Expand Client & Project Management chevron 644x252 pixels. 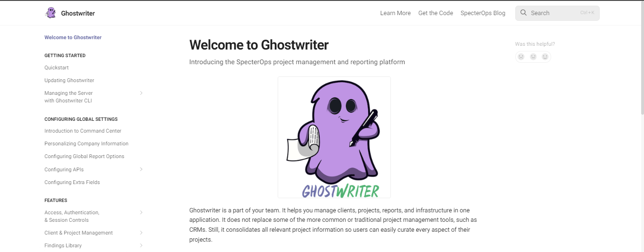pyautogui.click(x=141, y=233)
